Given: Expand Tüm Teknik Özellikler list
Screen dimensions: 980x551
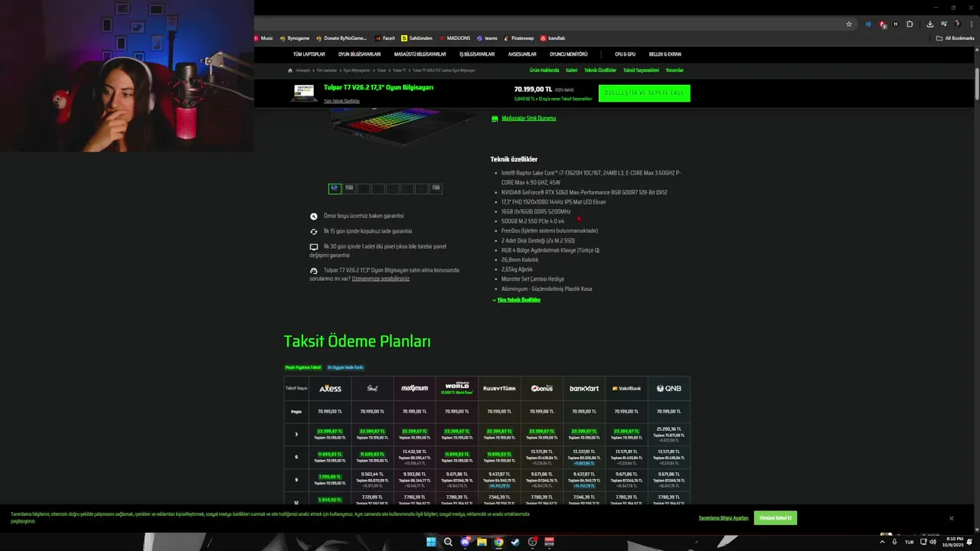Looking at the screenshot, I should tap(519, 300).
